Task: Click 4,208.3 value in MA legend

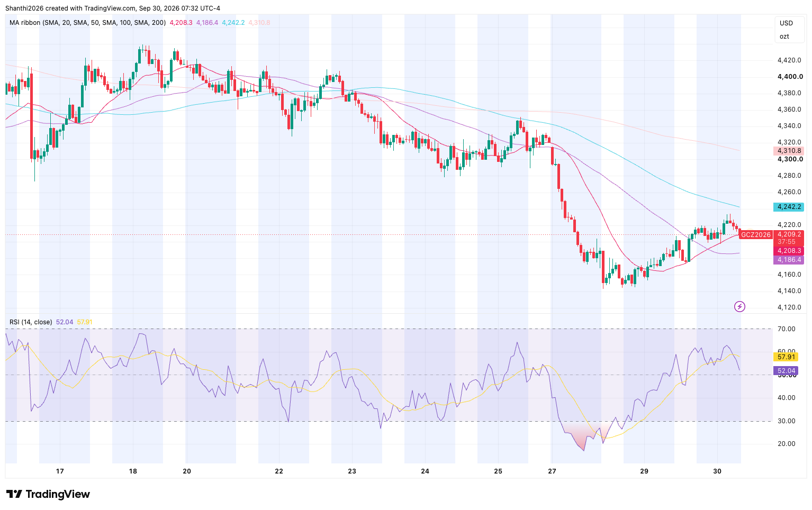Action: click(x=181, y=23)
